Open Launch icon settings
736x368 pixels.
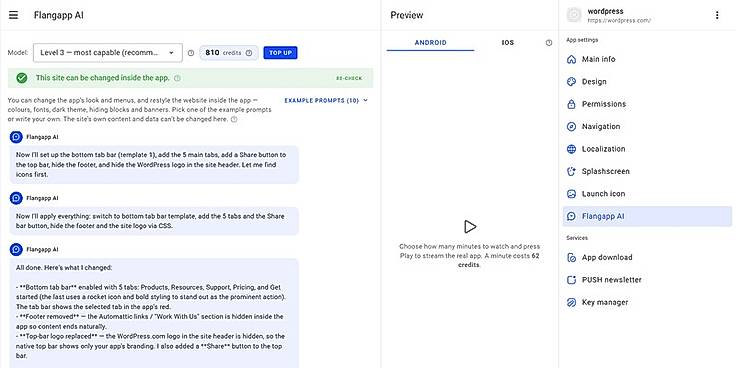(647, 194)
